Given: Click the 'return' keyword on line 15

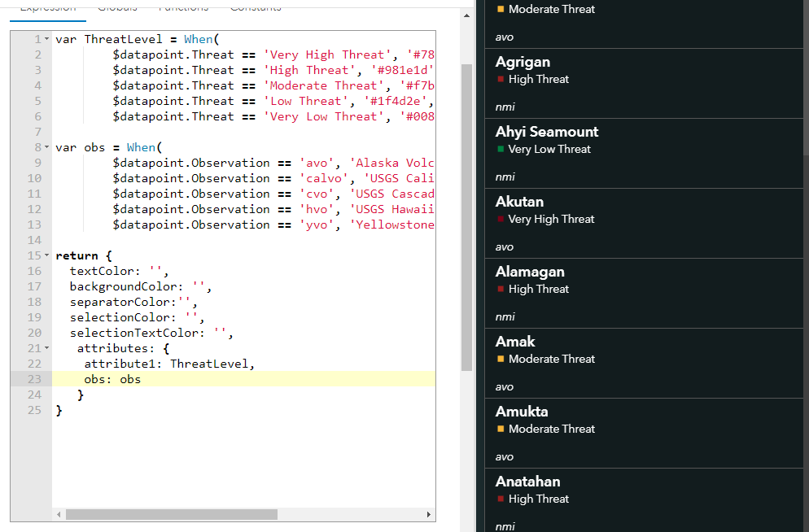Looking at the screenshot, I should click(77, 255).
